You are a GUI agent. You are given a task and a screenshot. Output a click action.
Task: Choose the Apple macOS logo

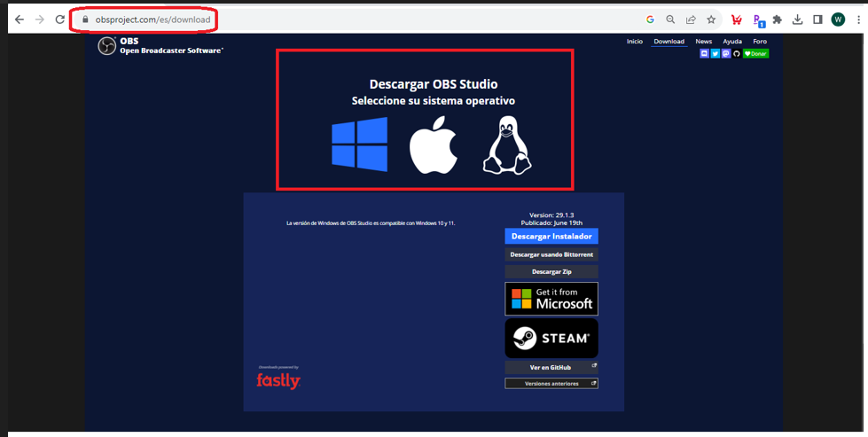coord(433,144)
